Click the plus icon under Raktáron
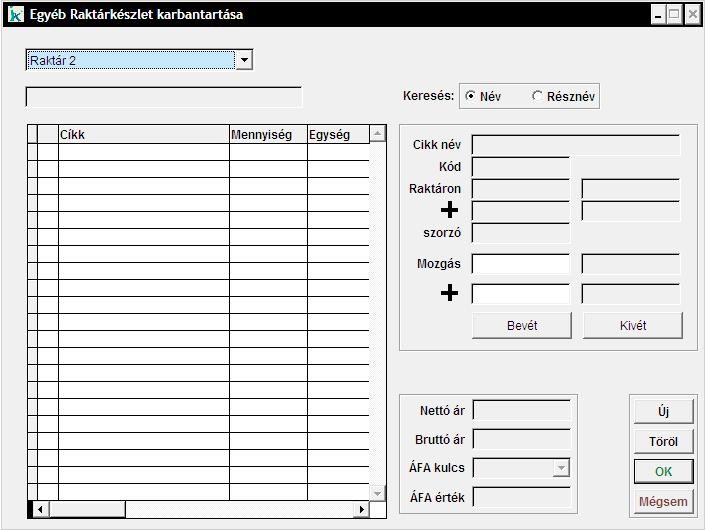 [x=450, y=210]
